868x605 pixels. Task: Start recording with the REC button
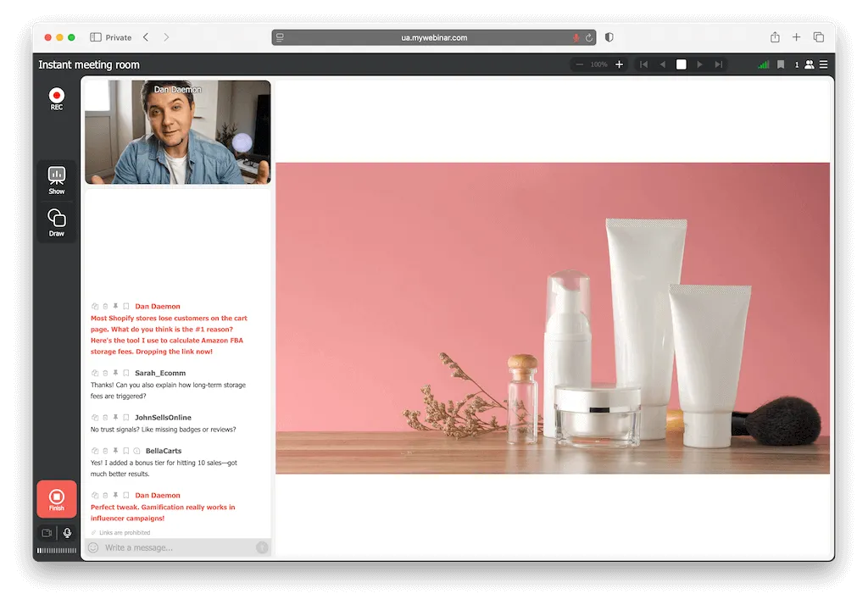point(57,98)
